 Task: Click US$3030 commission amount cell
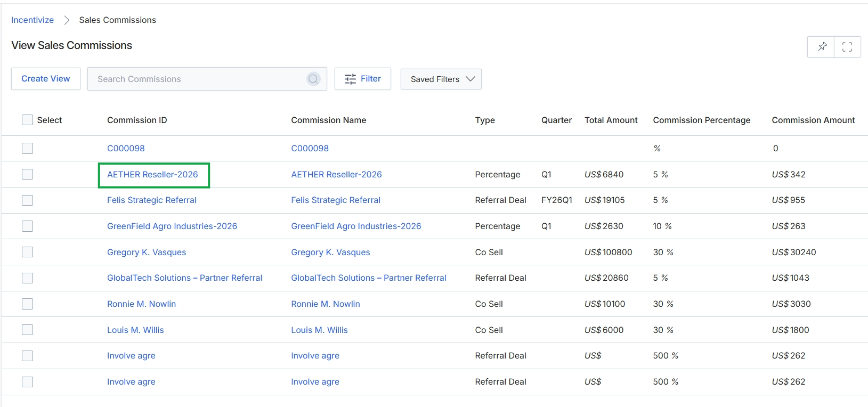791,304
